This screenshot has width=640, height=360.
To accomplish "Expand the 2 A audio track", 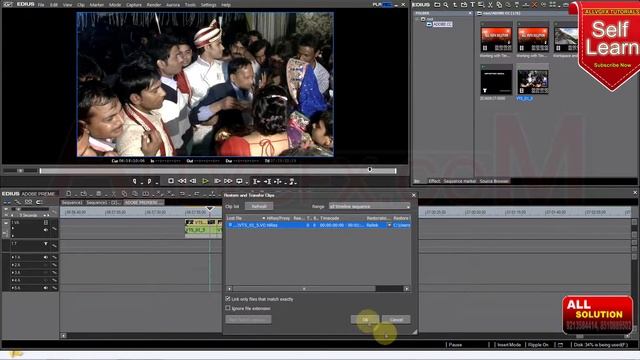I will point(13,265).
